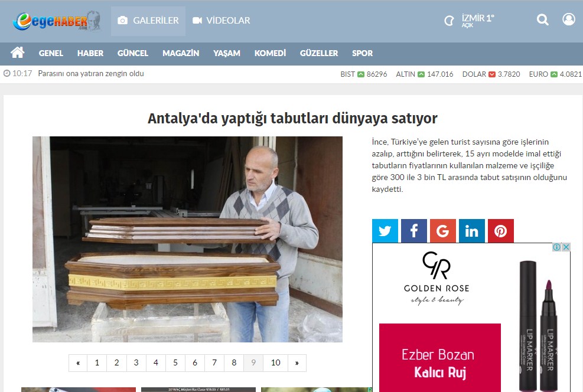Go to gallery page 7
583x392 pixels.
(x=214, y=363)
